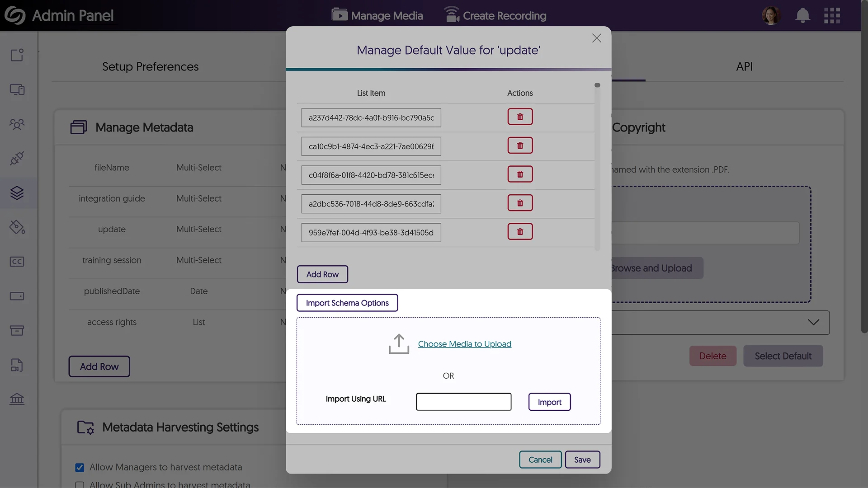Viewport: 868px width, 488px height.
Task: Click Save in the dialog
Action: 582,460
